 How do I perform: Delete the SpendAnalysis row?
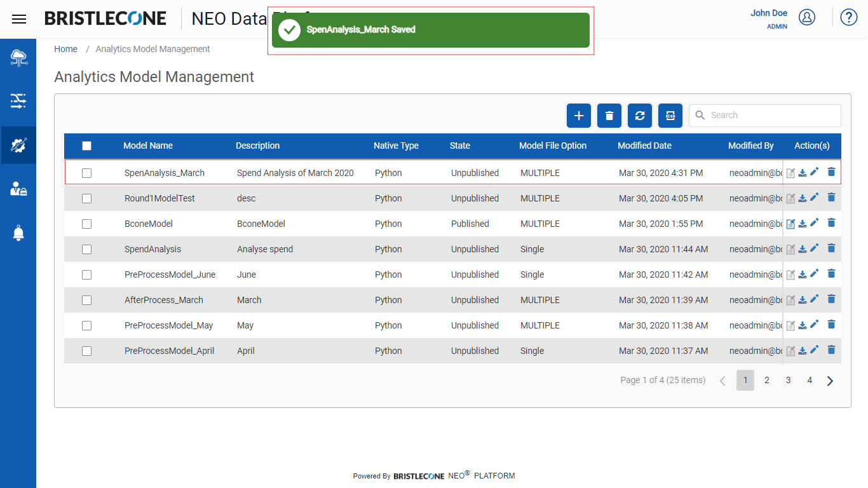click(831, 248)
